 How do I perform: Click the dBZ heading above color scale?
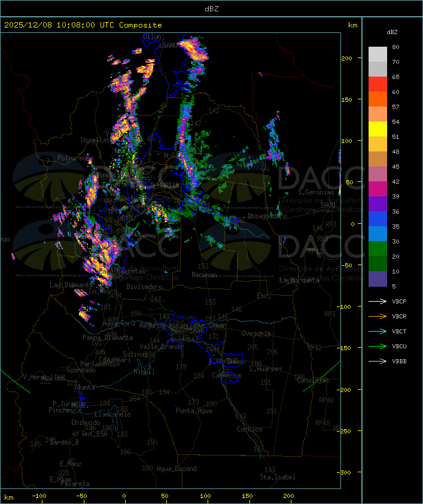tap(392, 32)
